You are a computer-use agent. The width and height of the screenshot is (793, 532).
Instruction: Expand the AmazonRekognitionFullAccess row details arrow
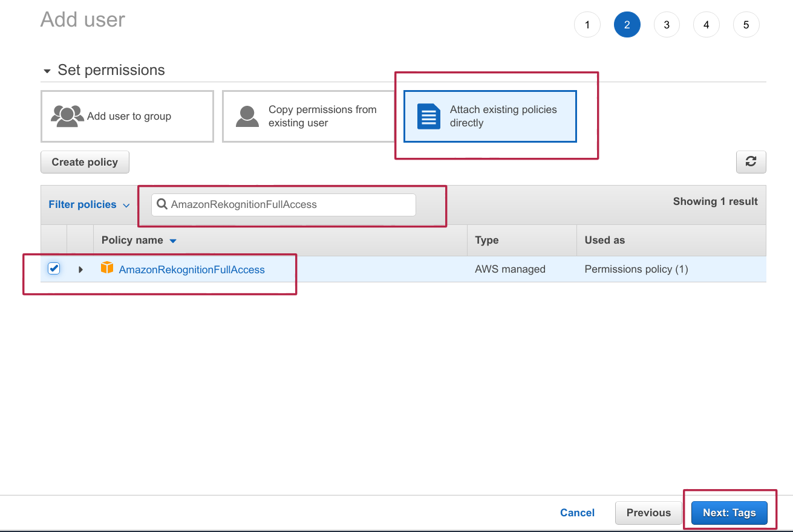tap(80, 269)
